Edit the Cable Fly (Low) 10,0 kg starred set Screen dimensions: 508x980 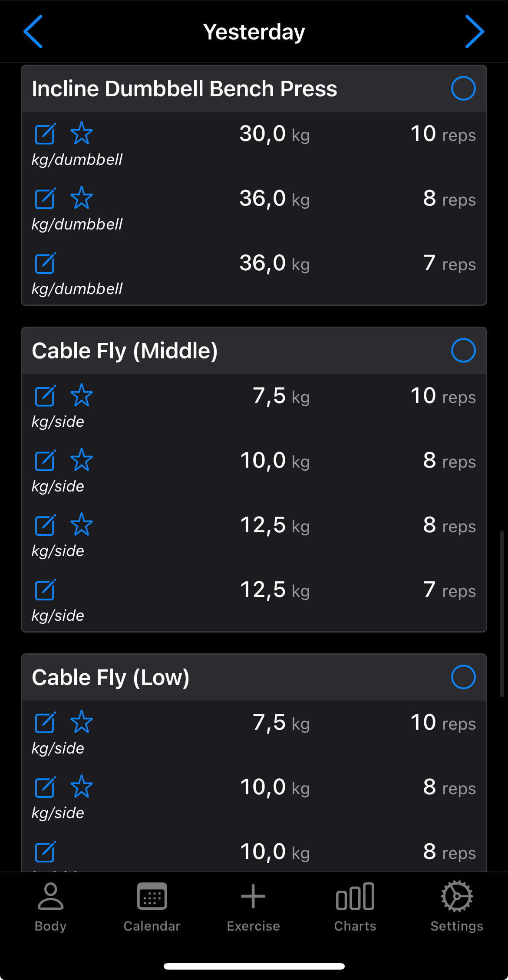tap(45, 787)
